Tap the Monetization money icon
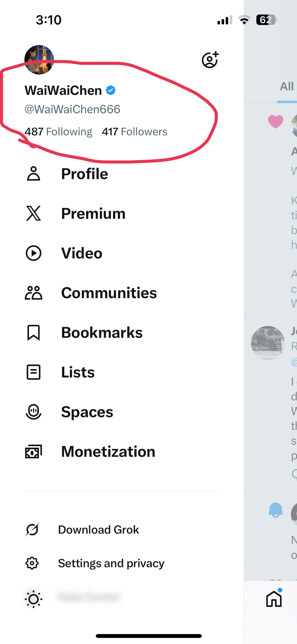The height and width of the screenshot is (644, 297). (x=34, y=452)
